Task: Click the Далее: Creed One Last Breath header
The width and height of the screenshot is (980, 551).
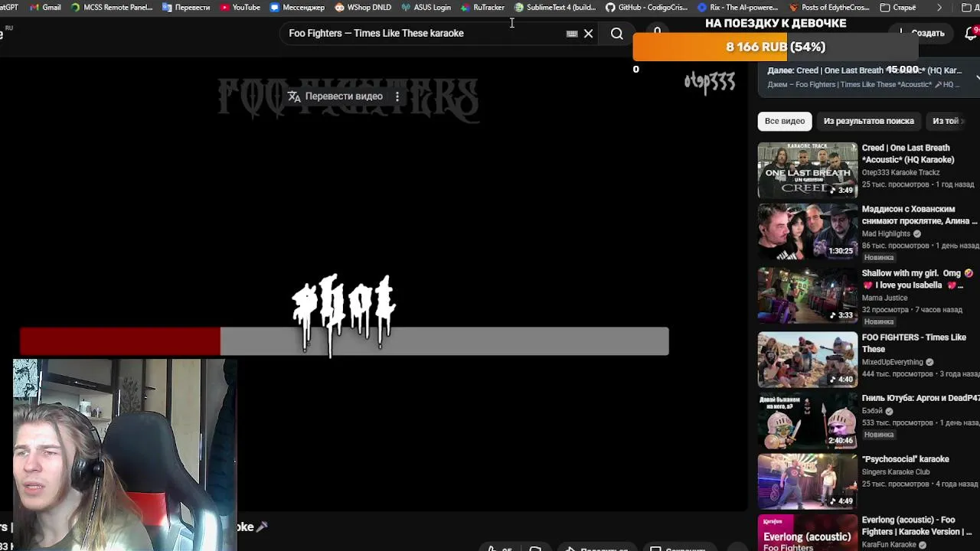Action: 864,70
